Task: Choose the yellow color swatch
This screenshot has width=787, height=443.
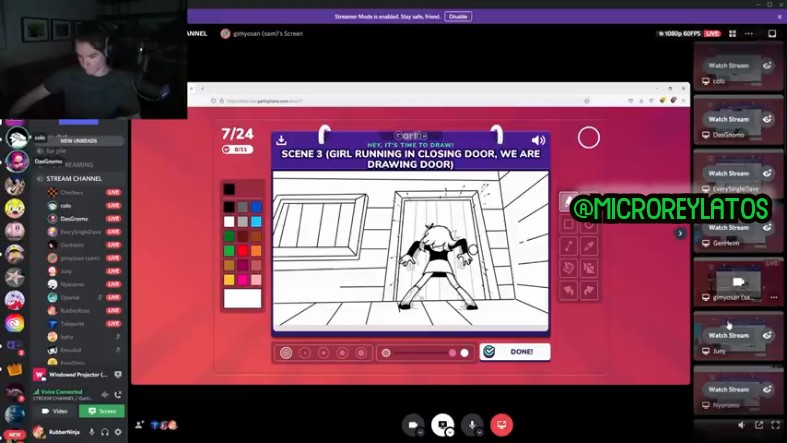Action: pyautogui.click(x=229, y=279)
